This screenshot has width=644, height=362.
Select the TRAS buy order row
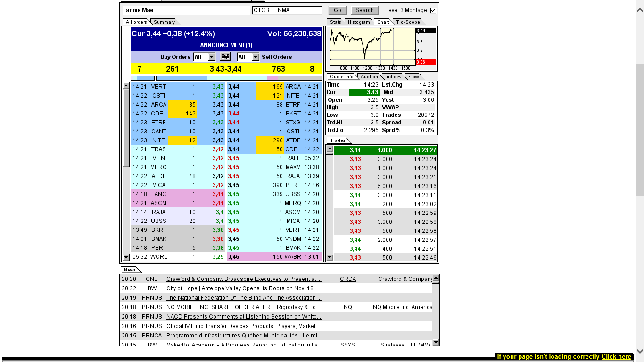click(179, 149)
